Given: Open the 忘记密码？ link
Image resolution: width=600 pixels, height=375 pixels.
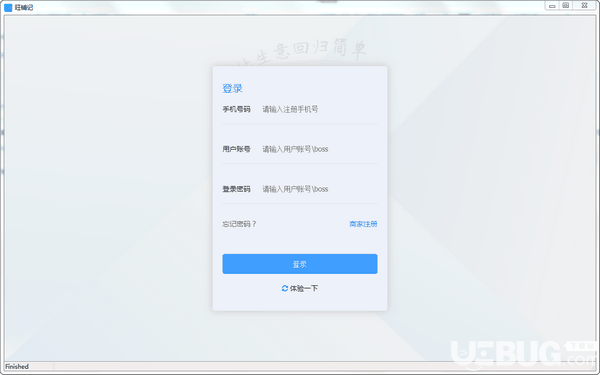Looking at the screenshot, I should pos(239,224).
